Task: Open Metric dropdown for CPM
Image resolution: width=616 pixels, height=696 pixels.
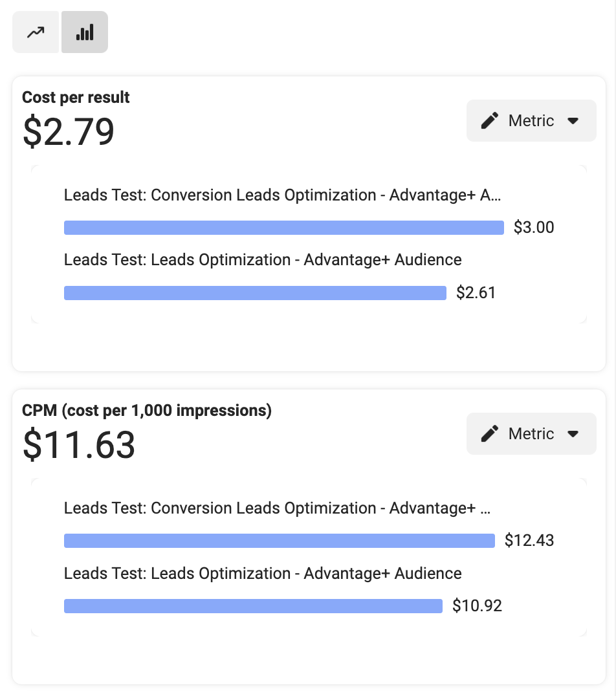Action: [531, 433]
